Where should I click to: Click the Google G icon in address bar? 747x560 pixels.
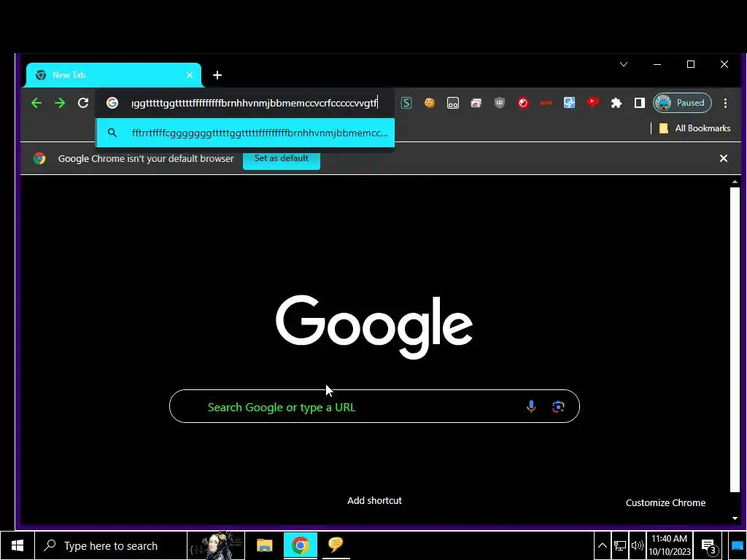tap(112, 103)
